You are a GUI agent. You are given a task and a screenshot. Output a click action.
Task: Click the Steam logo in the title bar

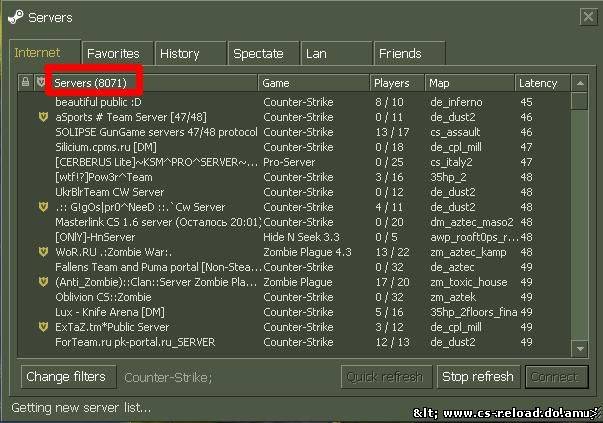point(15,17)
